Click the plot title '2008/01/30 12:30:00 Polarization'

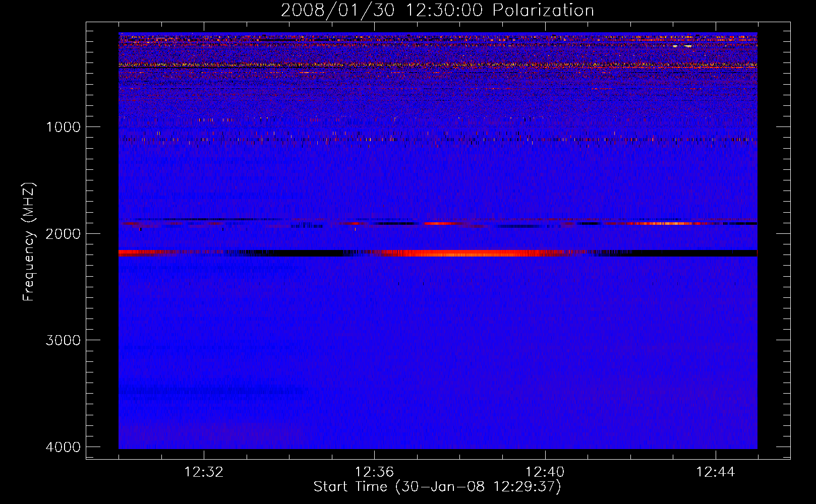click(437, 11)
